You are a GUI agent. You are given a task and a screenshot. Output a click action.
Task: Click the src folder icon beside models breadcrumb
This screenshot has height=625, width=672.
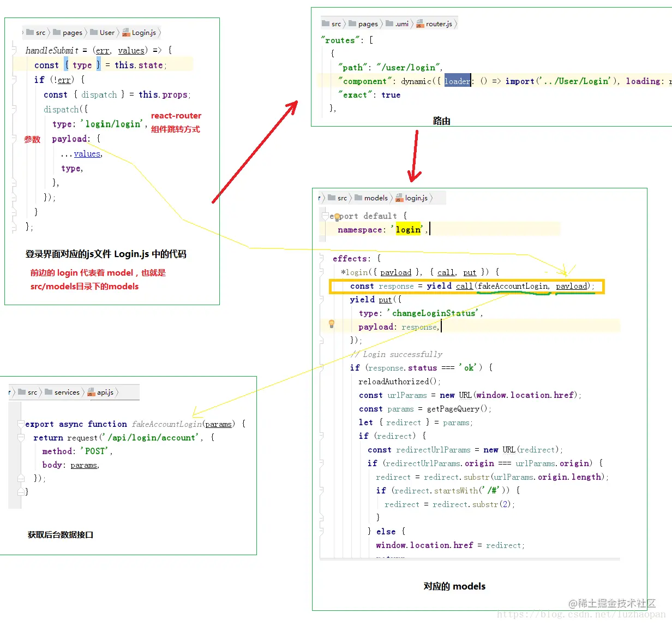point(332,198)
